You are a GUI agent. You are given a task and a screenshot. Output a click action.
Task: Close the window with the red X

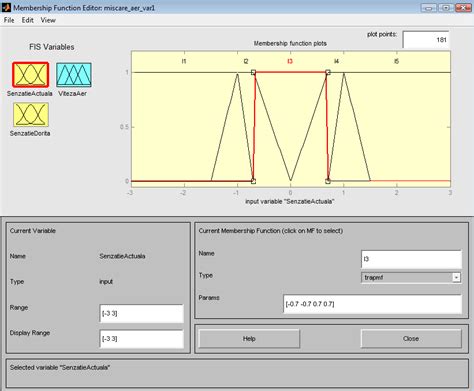click(x=463, y=8)
